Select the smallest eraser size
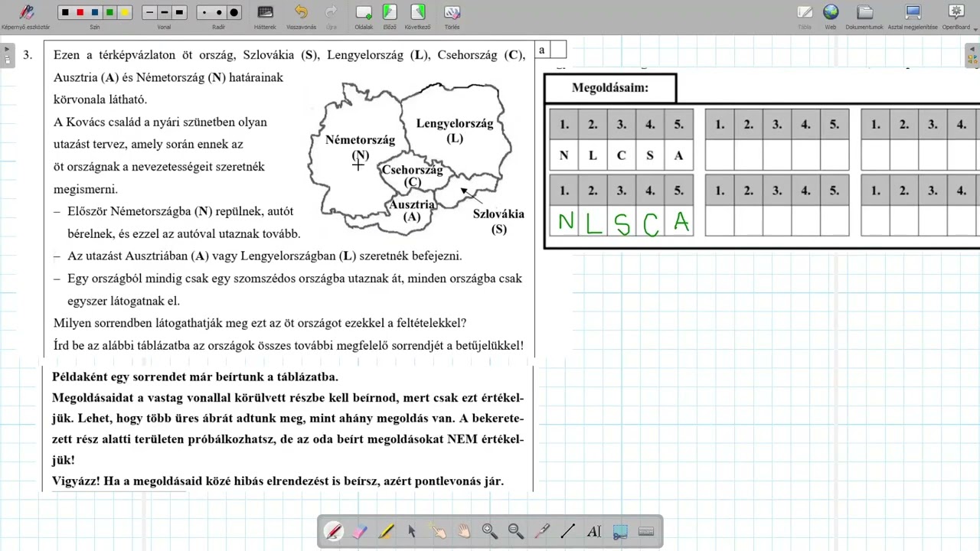The height and width of the screenshot is (551, 980). point(204,12)
